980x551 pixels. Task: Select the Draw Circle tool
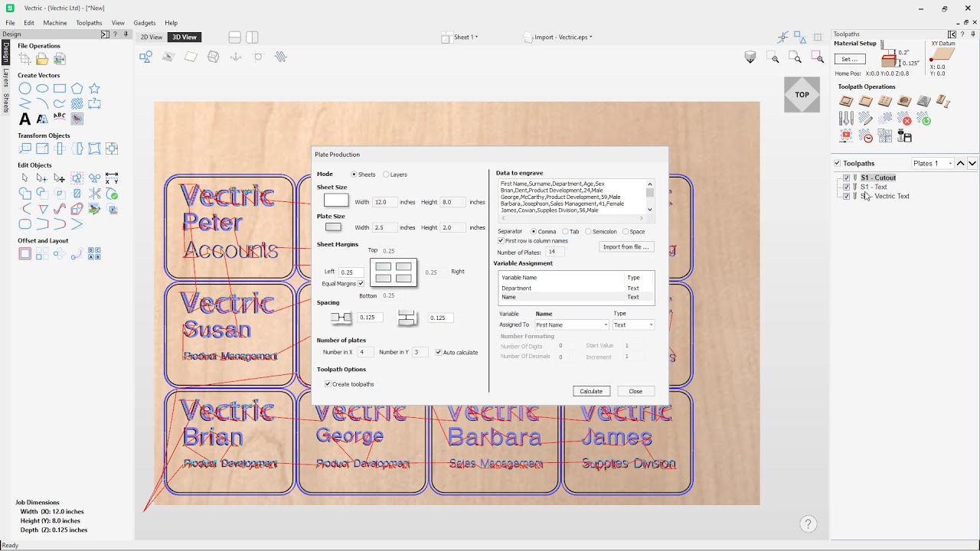[25, 89]
